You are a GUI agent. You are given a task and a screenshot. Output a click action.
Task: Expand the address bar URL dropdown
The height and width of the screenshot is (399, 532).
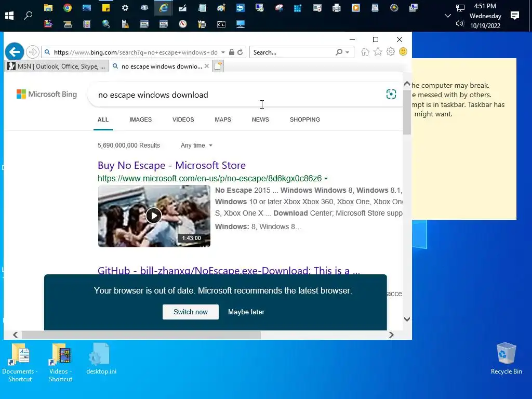click(223, 52)
